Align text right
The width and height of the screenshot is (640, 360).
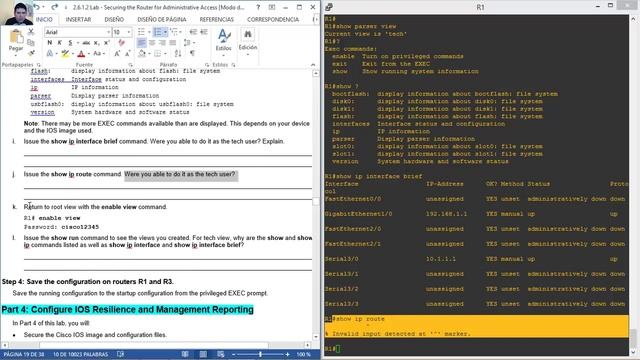pyautogui.click(x=162, y=42)
